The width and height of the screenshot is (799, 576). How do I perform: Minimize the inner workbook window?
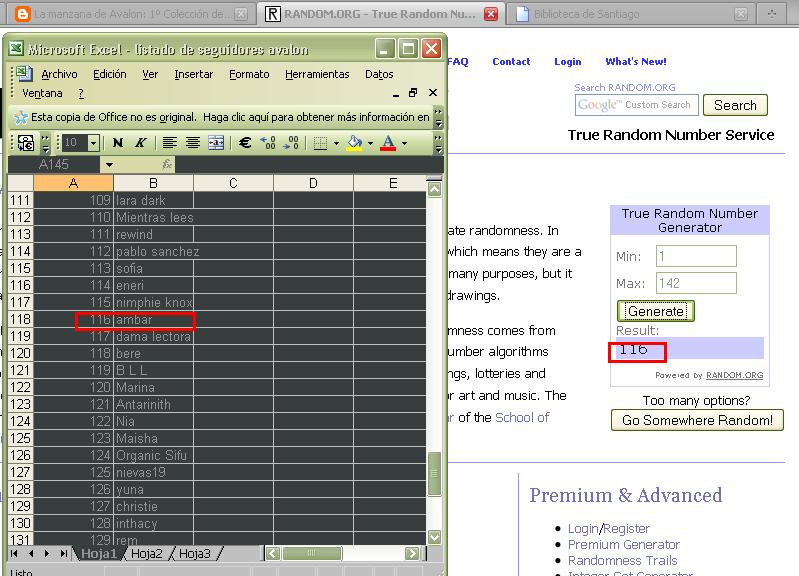(396, 94)
